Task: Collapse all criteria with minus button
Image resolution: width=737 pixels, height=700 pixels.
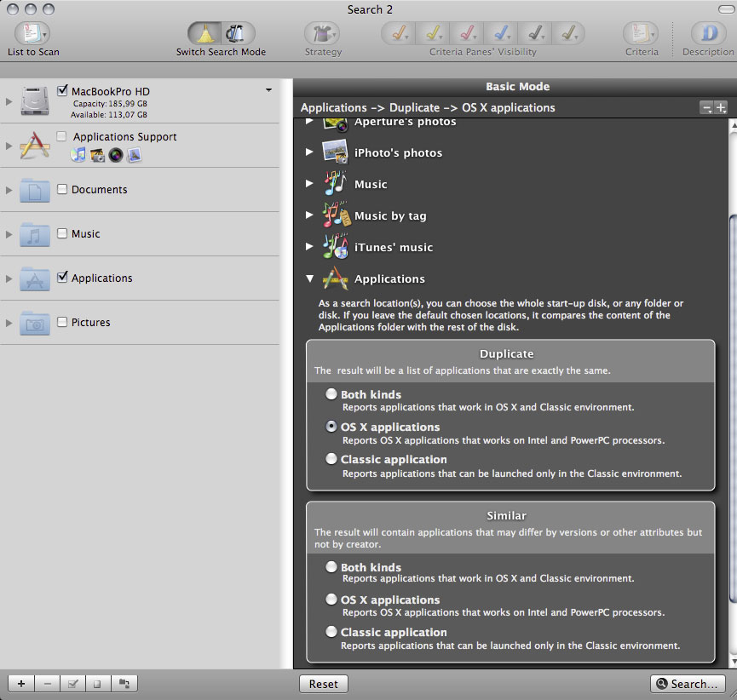Action: coord(706,108)
